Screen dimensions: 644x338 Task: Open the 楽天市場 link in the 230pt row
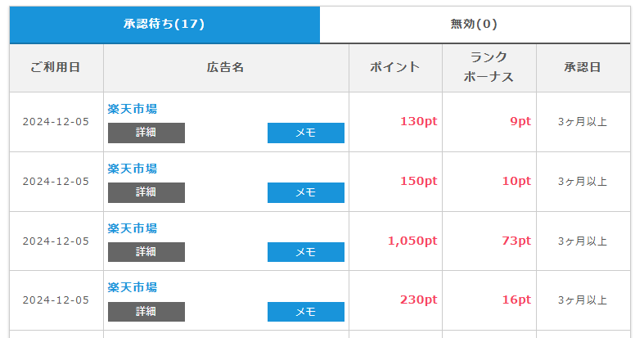[133, 287]
